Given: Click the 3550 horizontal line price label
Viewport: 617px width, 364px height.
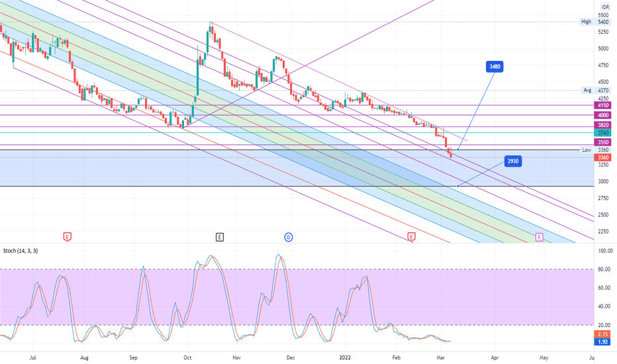Looking at the screenshot, I should 603,142.
